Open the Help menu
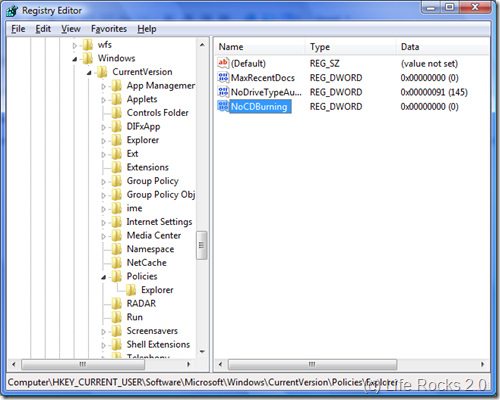This screenshot has width=500, height=400. pyautogui.click(x=147, y=29)
